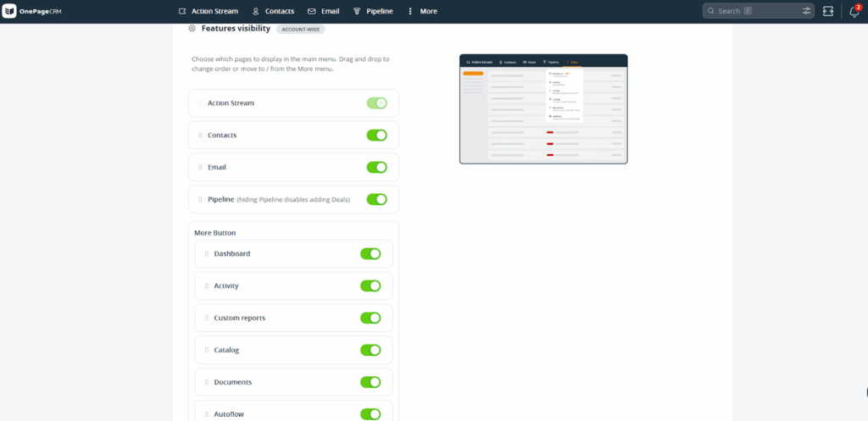The image size is (868, 421).
Task: Click the hiding Pipeline disables Deals note
Action: click(293, 200)
